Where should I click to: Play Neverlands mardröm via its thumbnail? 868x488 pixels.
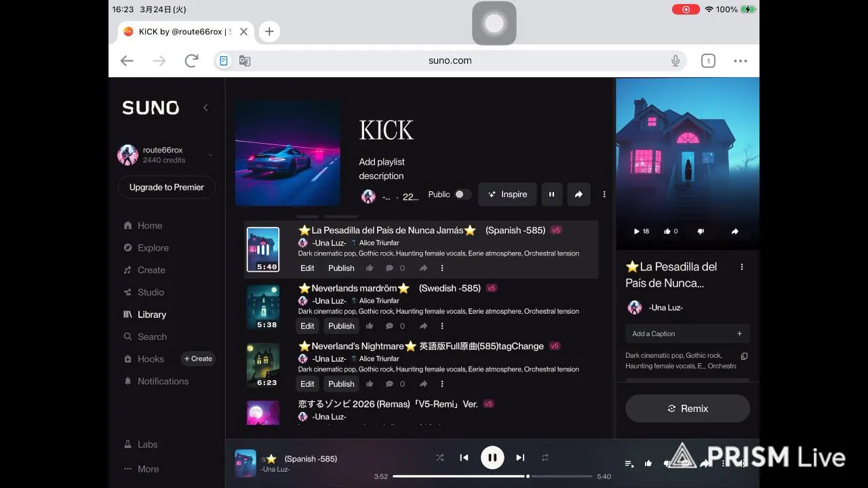pyautogui.click(x=263, y=307)
